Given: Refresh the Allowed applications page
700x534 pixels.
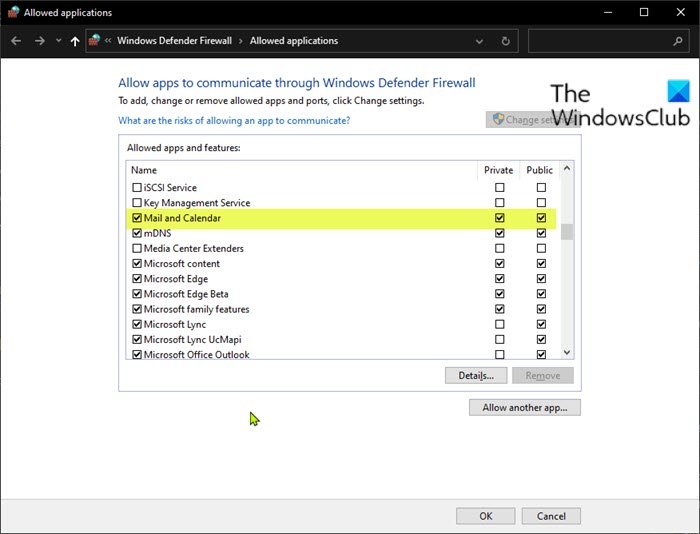Looking at the screenshot, I should 505,42.
